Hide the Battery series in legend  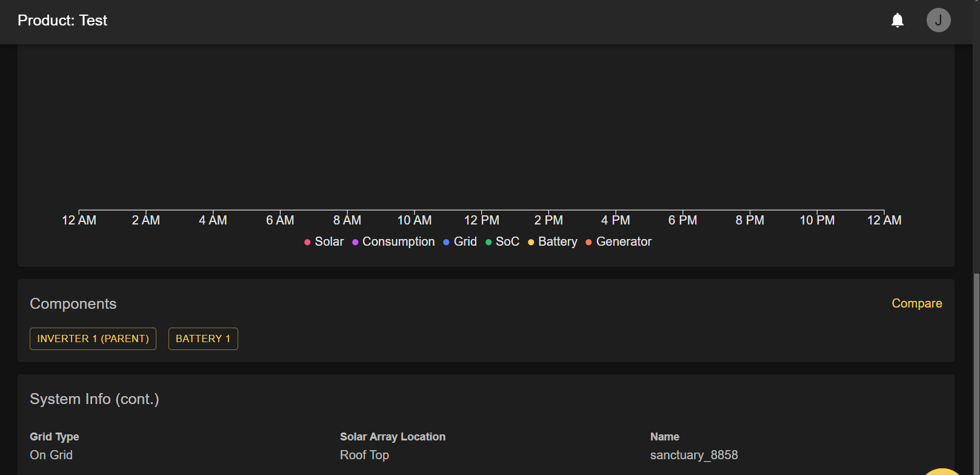click(552, 241)
